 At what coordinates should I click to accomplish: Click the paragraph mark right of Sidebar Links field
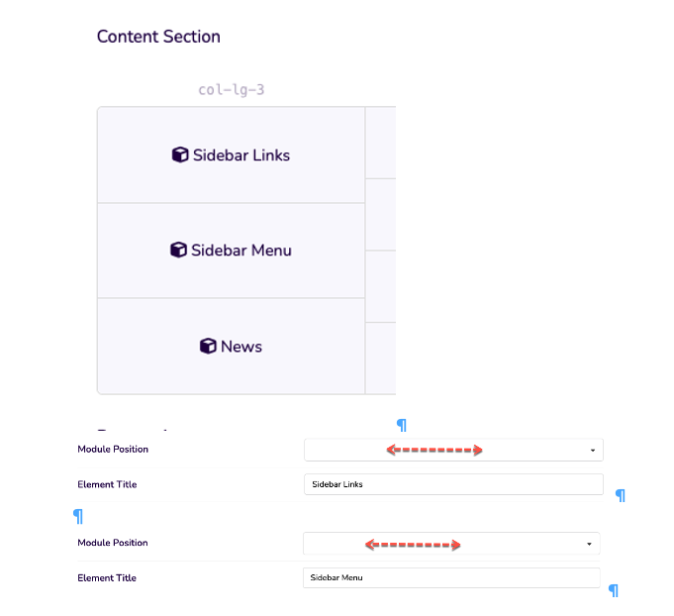click(621, 495)
